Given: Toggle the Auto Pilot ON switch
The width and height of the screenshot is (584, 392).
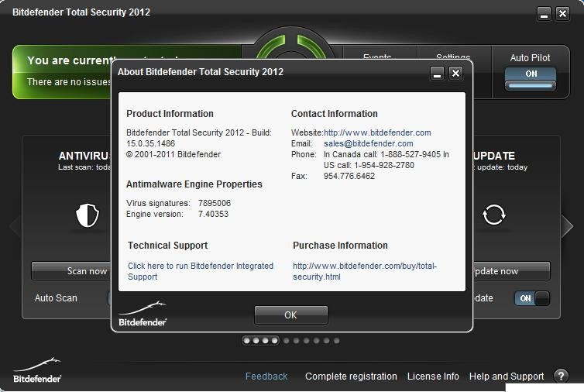Looking at the screenshot, I should pos(531,78).
